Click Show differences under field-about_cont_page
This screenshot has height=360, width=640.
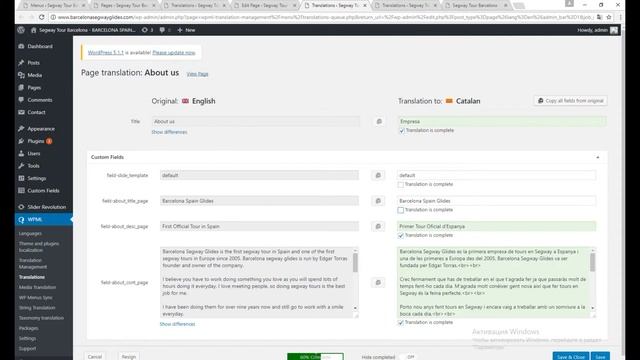pos(178,324)
